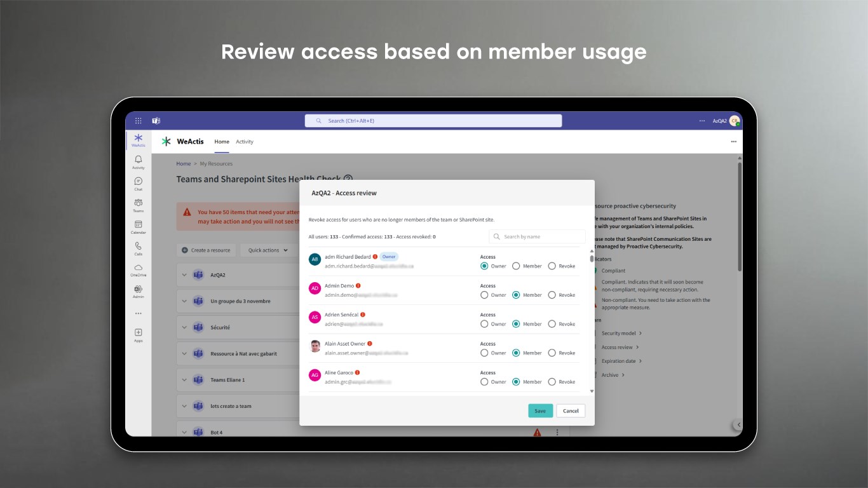Click the My Resources breadcrumb
The width and height of the screenshot is (868, 488).
pyautogui.click(x=216, y=164)
